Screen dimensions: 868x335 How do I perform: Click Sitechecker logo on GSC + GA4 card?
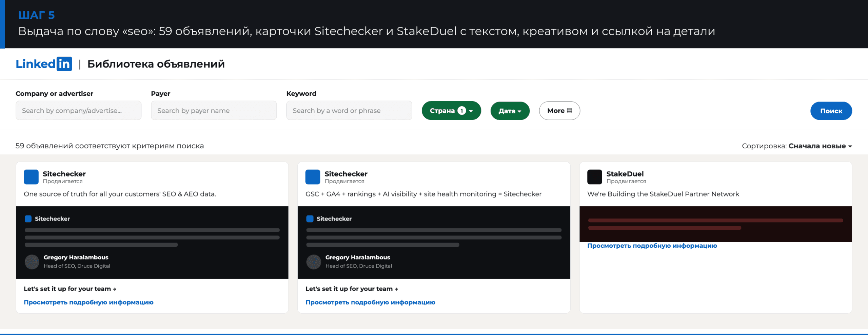pos(313,177)
